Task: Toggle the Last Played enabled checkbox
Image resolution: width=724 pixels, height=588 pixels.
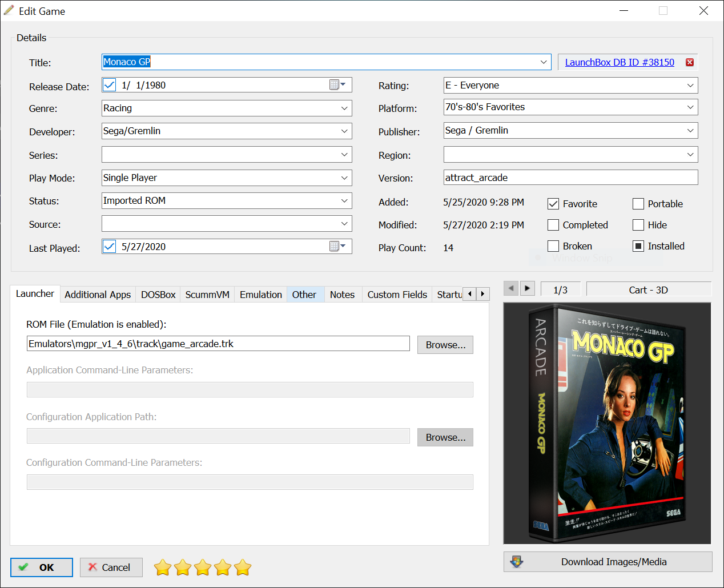Action: coord(109,247)
